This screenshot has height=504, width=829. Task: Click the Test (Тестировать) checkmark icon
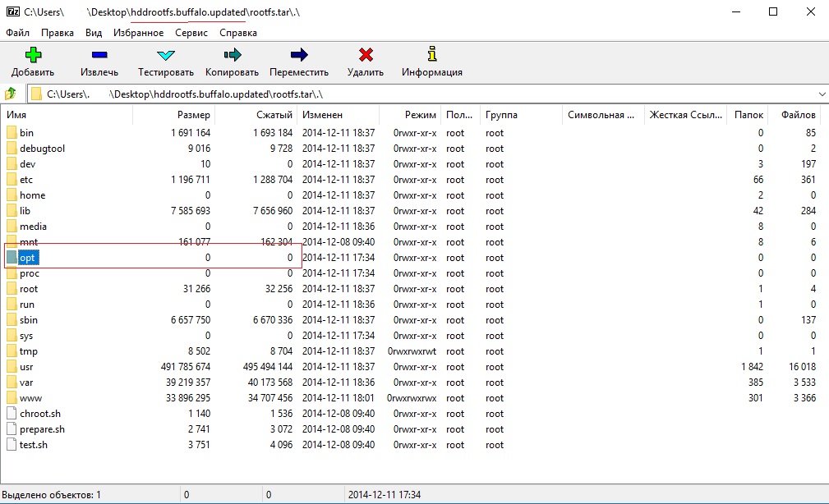(165, 55)
